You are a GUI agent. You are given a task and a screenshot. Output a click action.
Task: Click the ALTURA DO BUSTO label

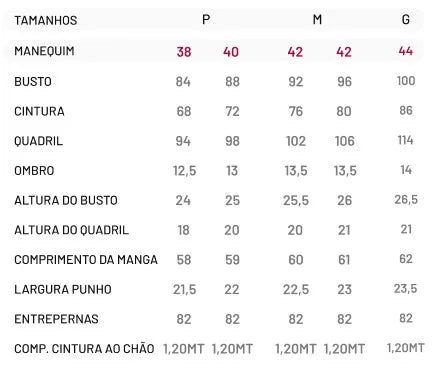66,200
